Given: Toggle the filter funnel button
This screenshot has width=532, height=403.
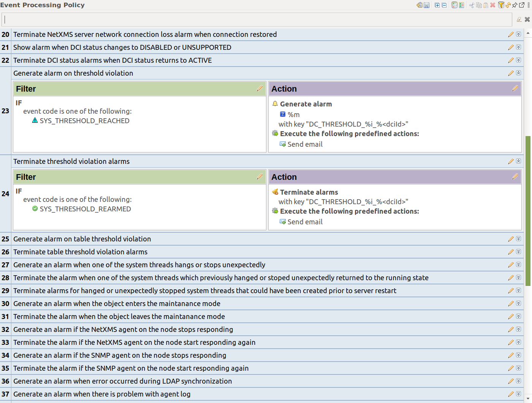Looking at the screenshot, I should 501,5.
